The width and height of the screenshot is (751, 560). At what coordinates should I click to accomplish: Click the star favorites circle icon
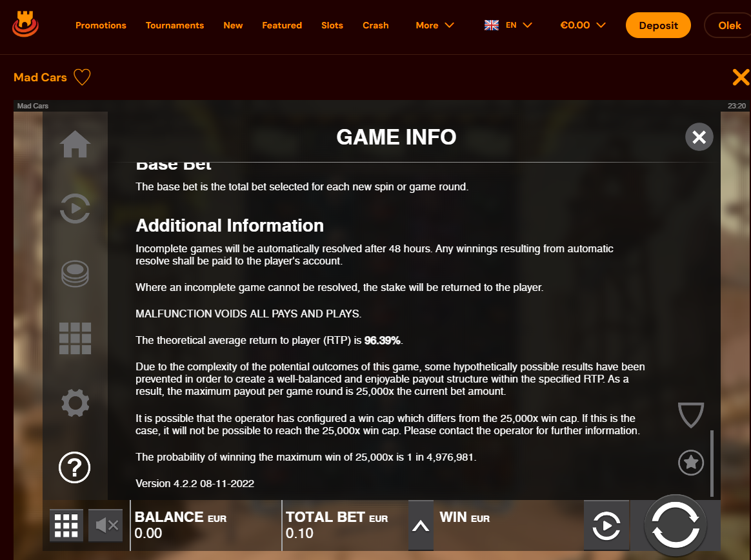[691, 463]
